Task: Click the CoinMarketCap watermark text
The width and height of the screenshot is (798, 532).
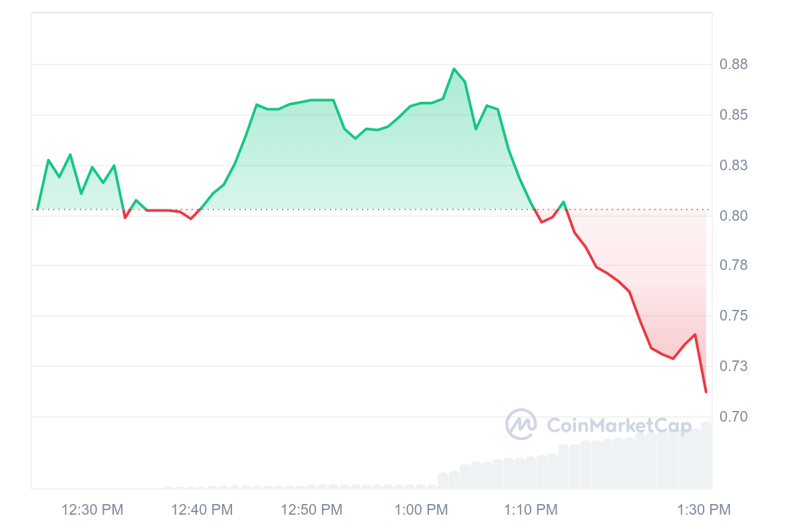Action: 618,426
